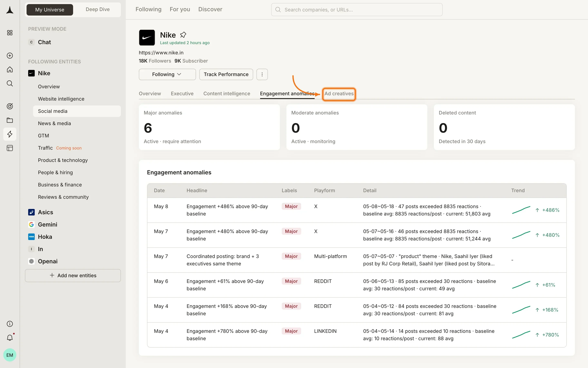Select the Overview tab under Nike header
The width and height of the screenshot is (588, 368).
click(150, 93)
